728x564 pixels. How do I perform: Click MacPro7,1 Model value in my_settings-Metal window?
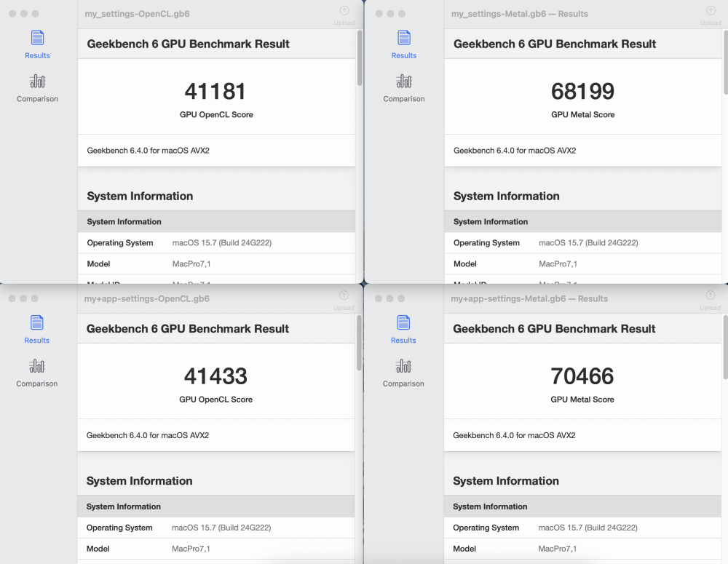tap(558, 264)
